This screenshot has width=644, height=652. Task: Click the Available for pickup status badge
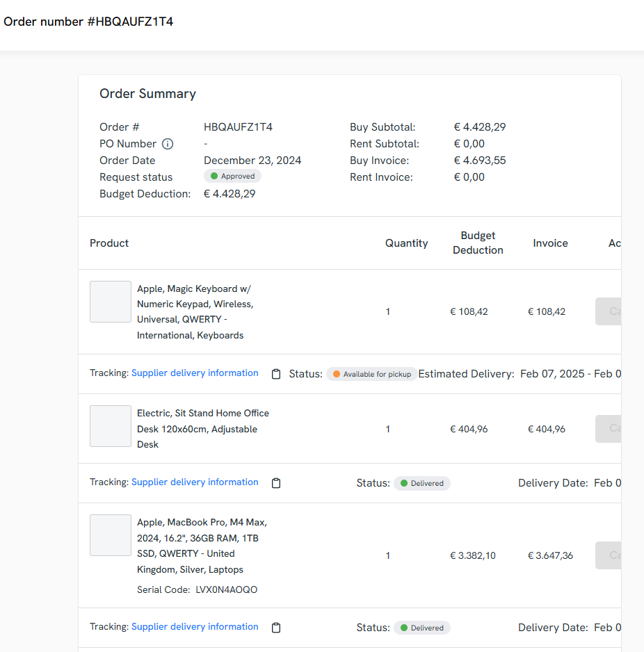372,374
